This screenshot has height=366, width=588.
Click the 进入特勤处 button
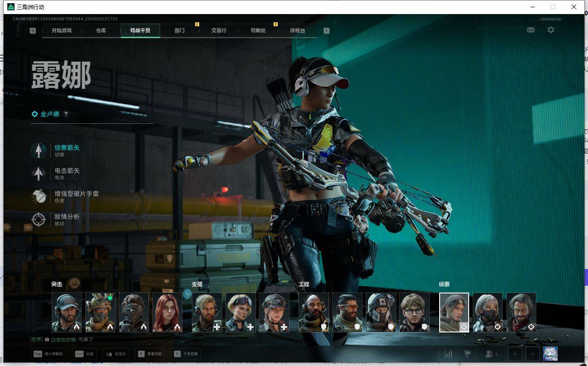tap(48, 354)
